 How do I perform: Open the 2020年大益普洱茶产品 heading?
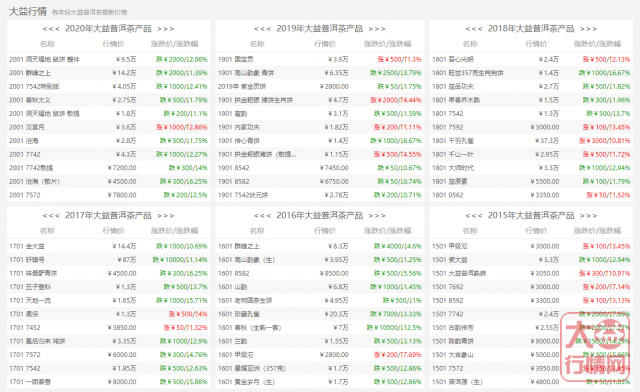[108, 29]
